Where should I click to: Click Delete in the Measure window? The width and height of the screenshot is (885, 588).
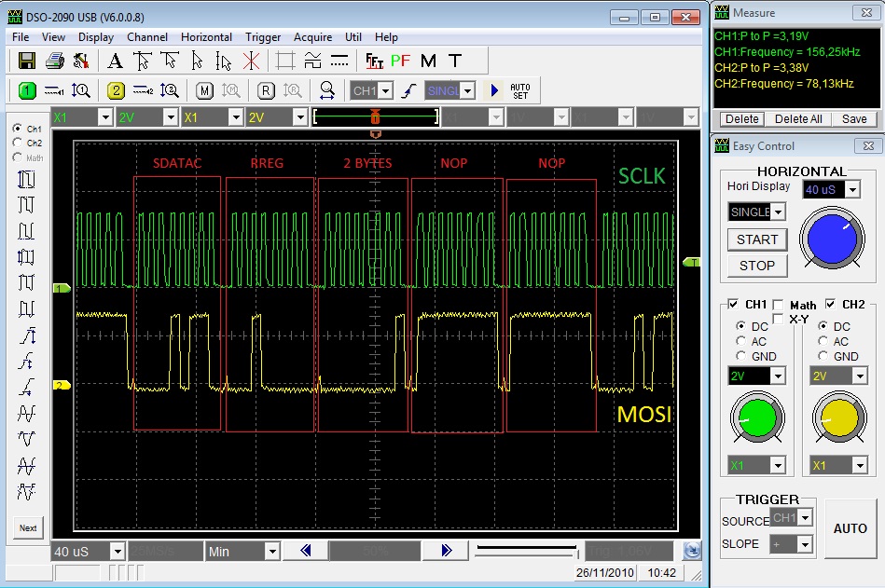(x=741, y=119)
